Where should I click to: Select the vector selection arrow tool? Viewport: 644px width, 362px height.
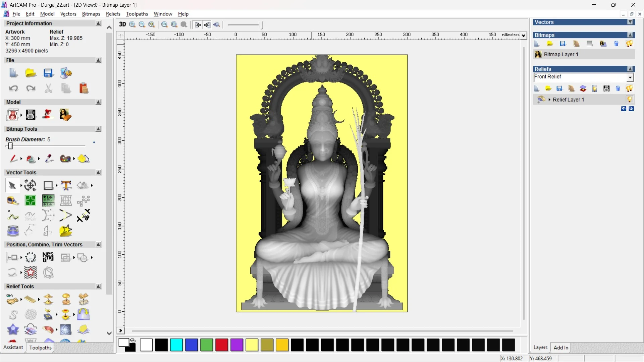click(12, 185)
